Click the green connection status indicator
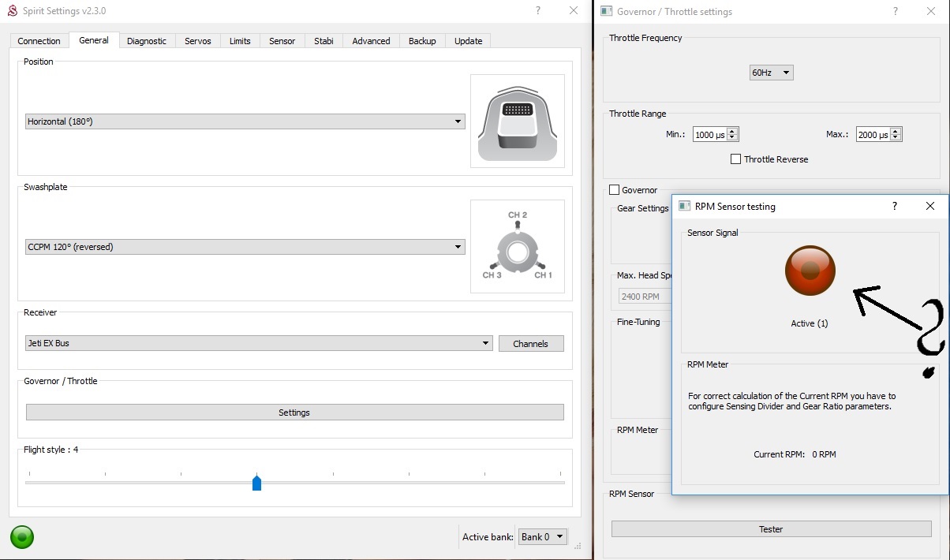This screenshot has width=950, height=560. [x=22, y=538]
